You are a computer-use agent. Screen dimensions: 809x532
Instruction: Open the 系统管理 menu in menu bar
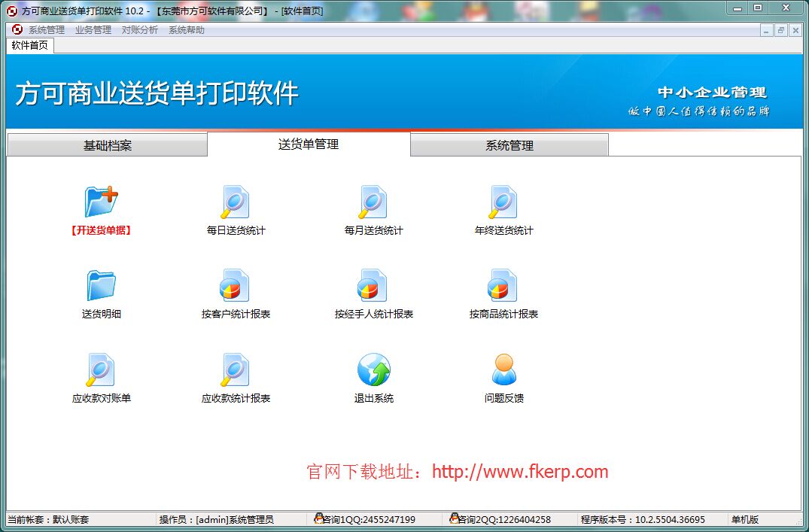click(x=47, y=30)
